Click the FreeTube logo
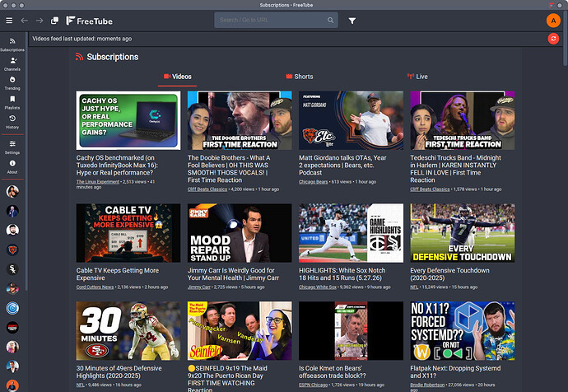Image resolution: width=568 pixels, height=392 pixels. 90,21
